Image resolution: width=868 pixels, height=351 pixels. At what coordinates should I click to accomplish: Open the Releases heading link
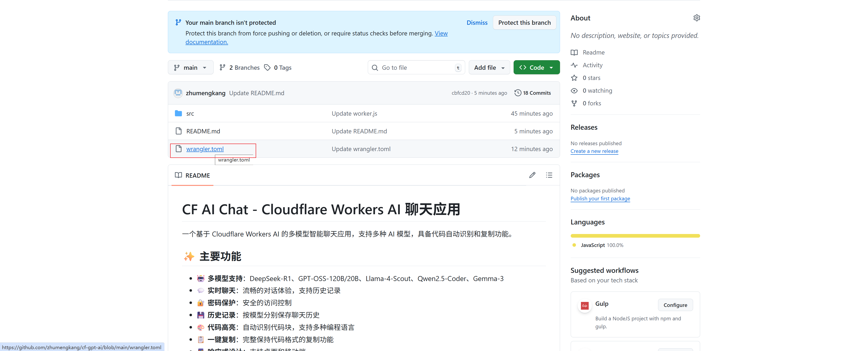(x=584, y=127)
